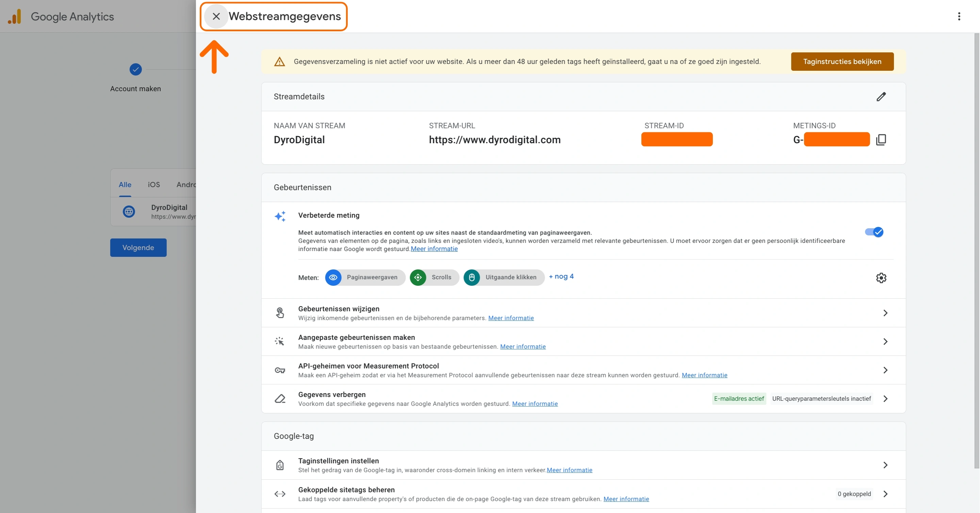The width and height of the screenshot is (980, 513).
Task: Click the Account maken checkmark step
Action: tap(135, 69)
